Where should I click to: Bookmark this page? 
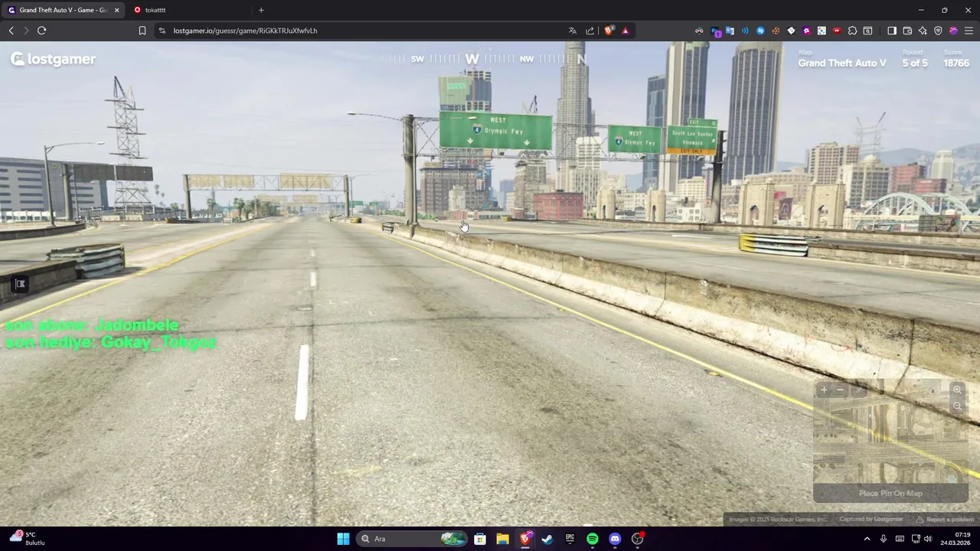[x=142, y=31]
